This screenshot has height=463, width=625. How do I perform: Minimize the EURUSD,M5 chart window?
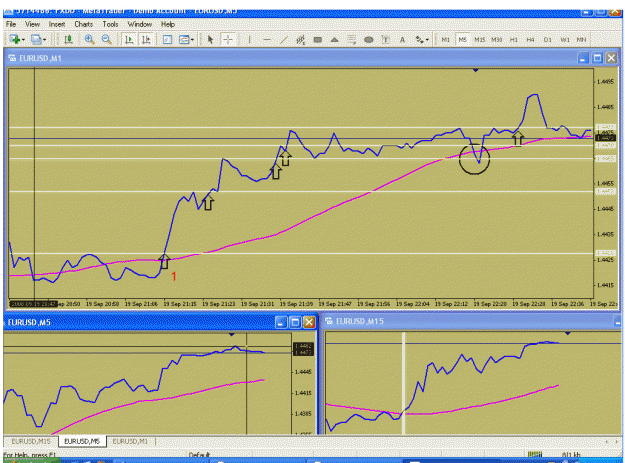pos(281,322)
